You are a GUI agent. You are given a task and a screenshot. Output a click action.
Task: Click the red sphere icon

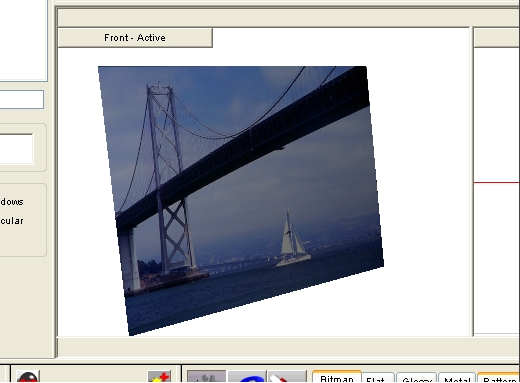point(28,377)
